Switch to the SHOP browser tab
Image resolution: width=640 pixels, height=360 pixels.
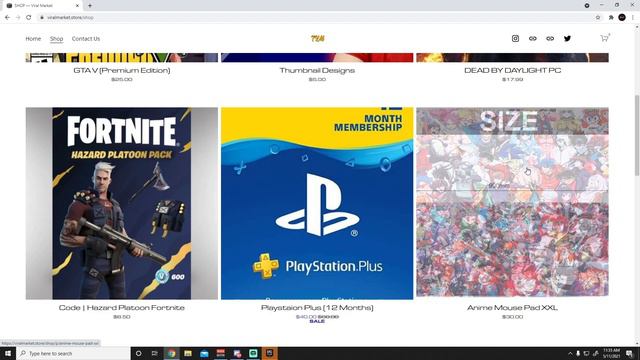[41, 5]
